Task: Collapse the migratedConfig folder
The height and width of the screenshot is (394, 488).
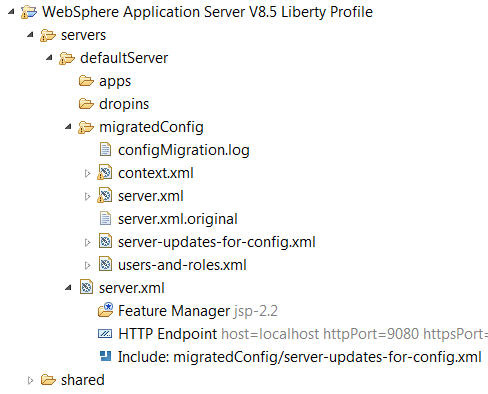Action: (68, 127)
